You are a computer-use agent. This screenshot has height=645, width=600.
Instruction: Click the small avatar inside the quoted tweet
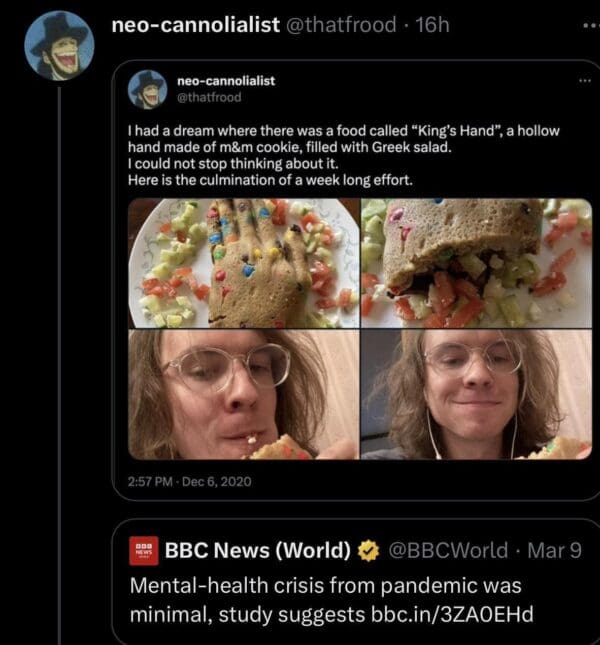click(x=148, y=88)
